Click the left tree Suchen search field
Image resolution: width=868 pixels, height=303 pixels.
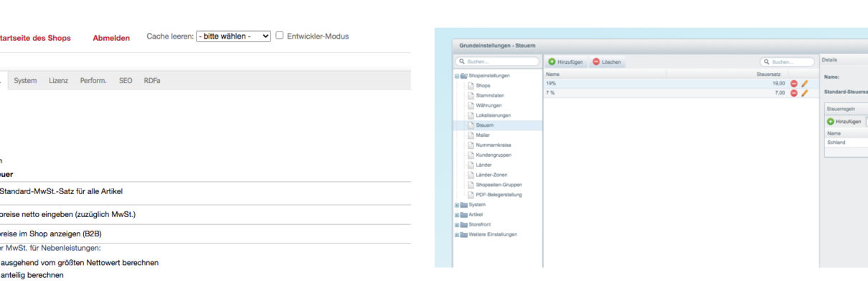pos(497,62)
